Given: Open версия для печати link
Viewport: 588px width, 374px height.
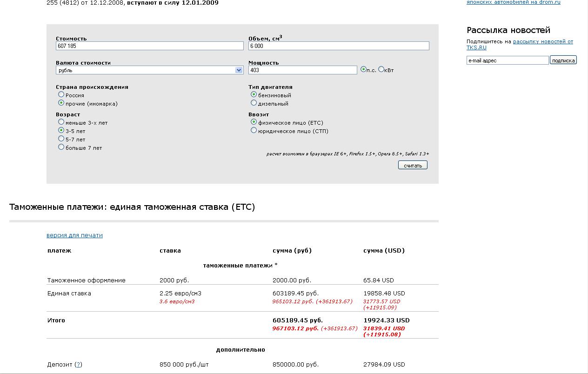Looking at the screenshot, I should point(74,235).
